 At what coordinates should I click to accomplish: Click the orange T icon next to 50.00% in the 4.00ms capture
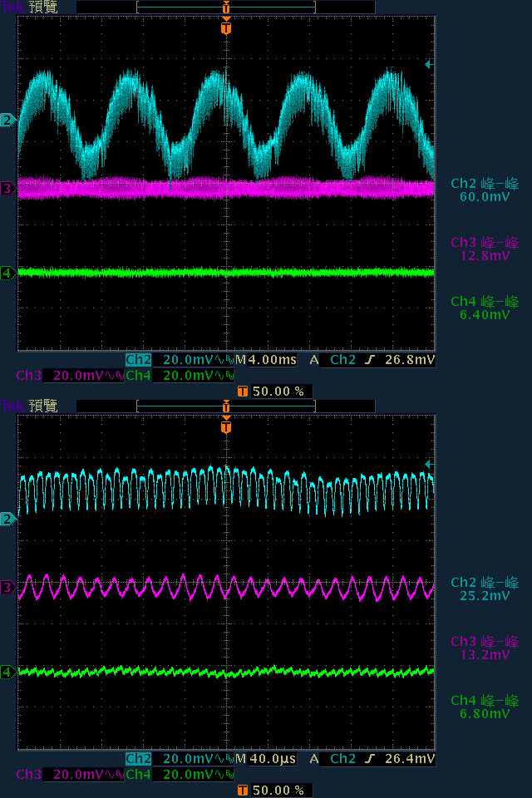(243, 392)
